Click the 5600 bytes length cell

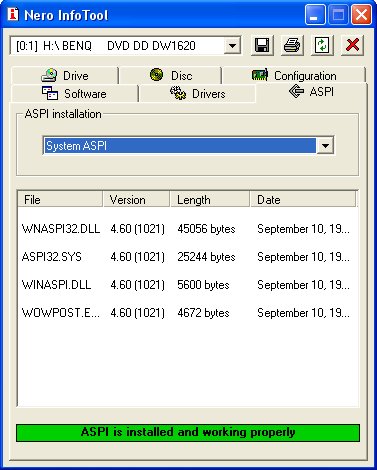203,285
